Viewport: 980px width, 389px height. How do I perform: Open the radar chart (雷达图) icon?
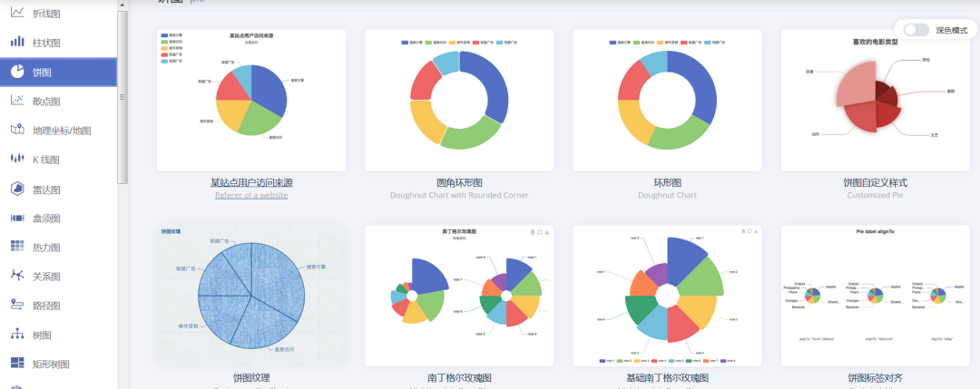pos(17,189)
